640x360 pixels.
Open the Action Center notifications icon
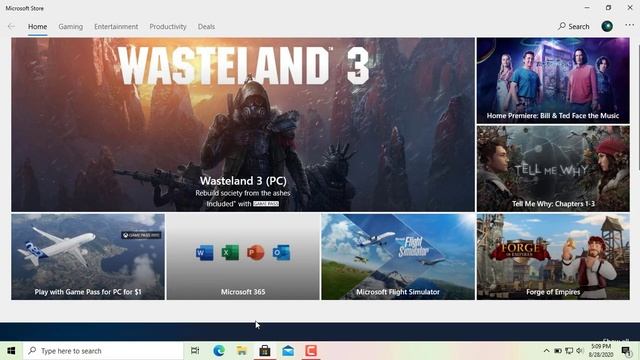point(626,351)
